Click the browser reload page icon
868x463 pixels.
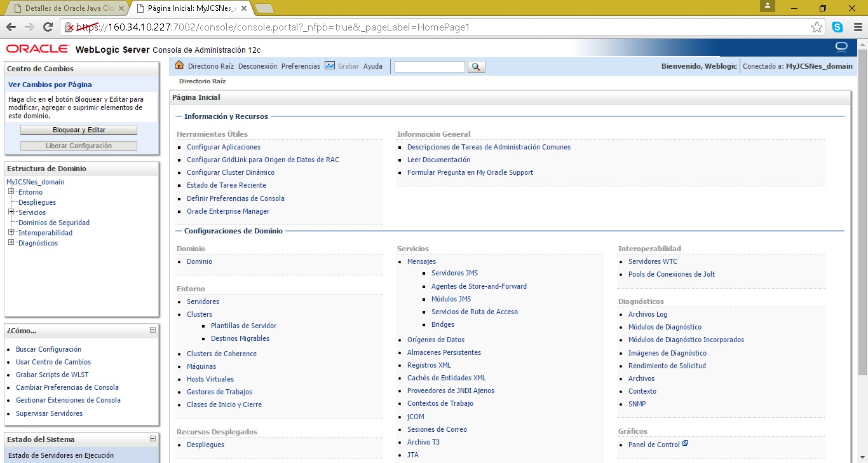click(48, 27)
